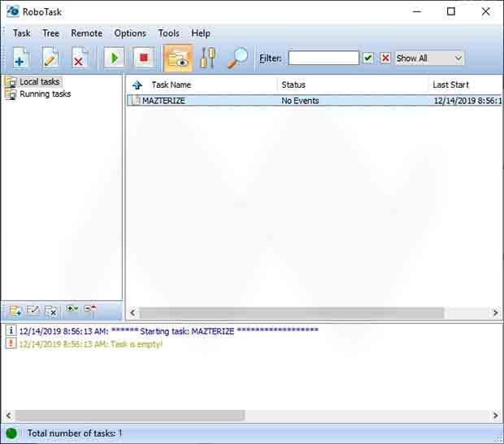Open the Tools menu
Viewport: 504px width, 444px height.
pyautogui.click(x=169, y=33)
